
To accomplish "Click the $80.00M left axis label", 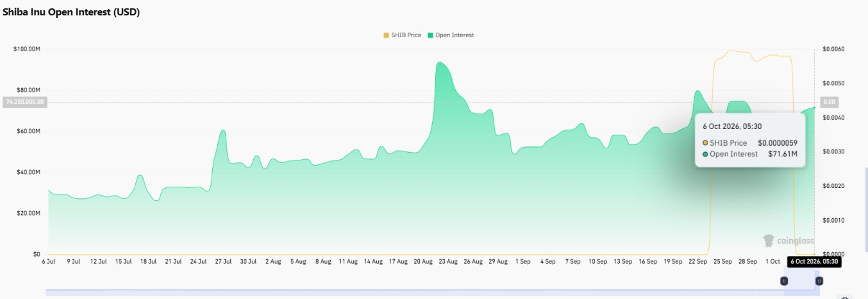I will pyautogui.click(x=29, y=90).
